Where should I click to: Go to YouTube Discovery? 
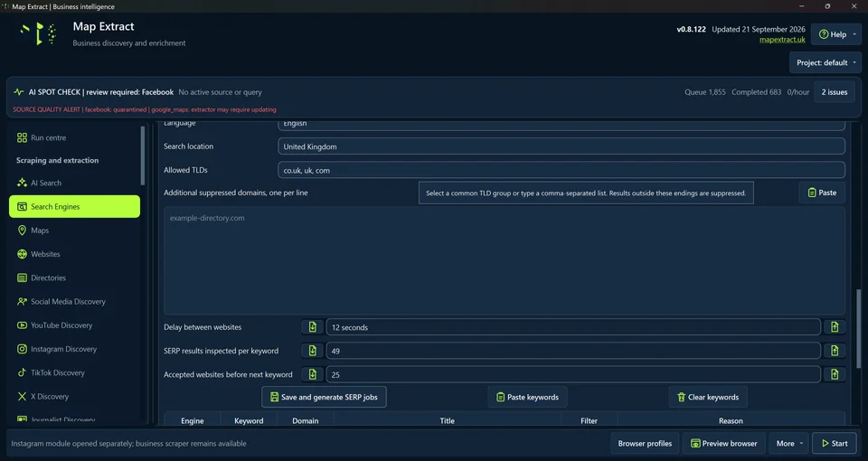(74, 325)
